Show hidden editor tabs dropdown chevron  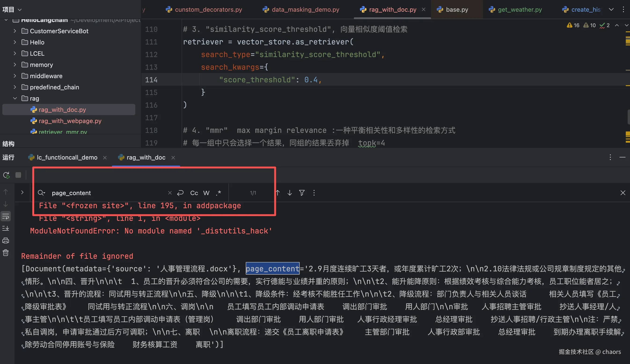[x=611, y=10]
